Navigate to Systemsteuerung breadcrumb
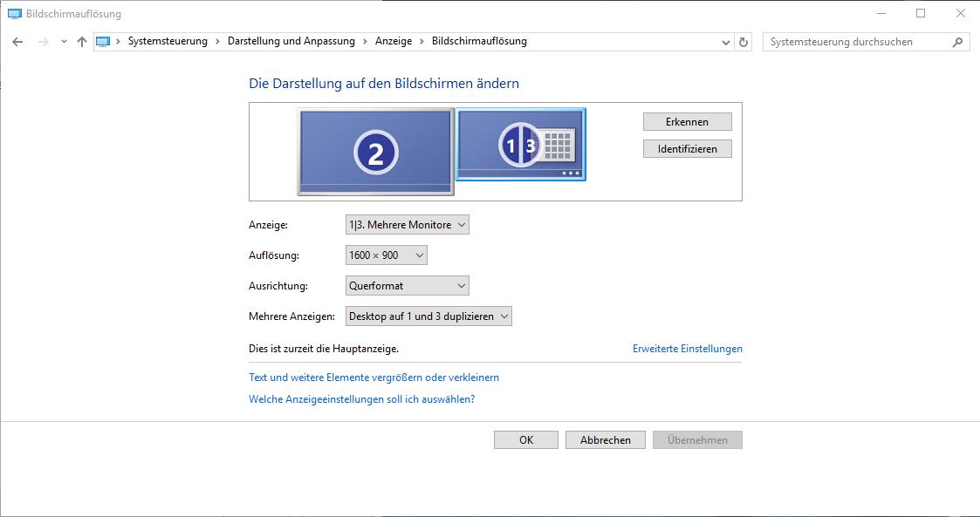This screenshot has width=980, height=517. click(x=168, y=41)
